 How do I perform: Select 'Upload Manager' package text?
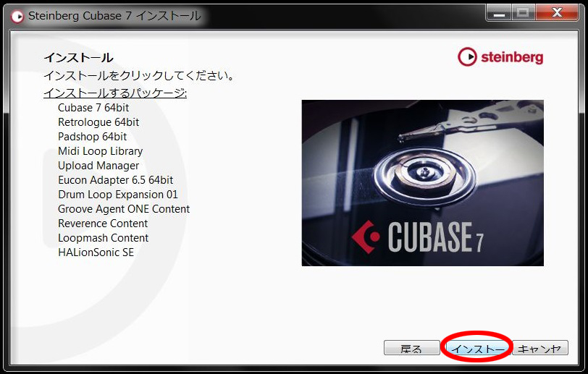pyautogui.click(x=98, y=166)
